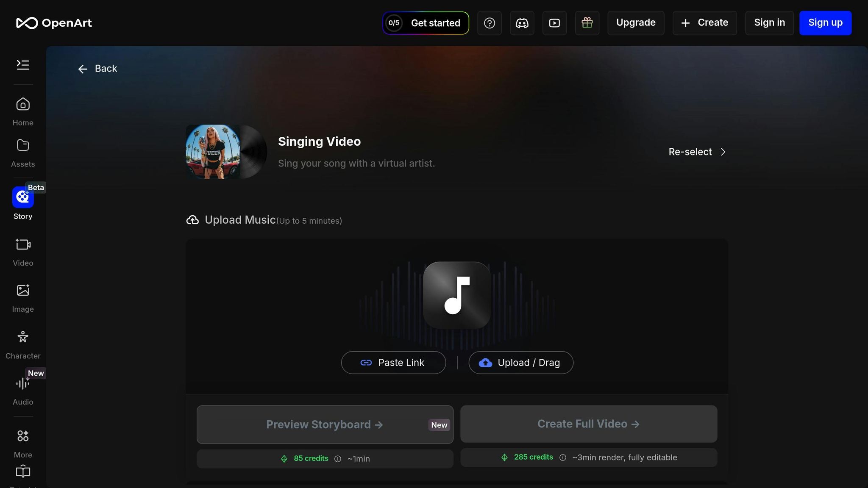
Task: Click the YouTube video tutorials icon
Action: 554,23
